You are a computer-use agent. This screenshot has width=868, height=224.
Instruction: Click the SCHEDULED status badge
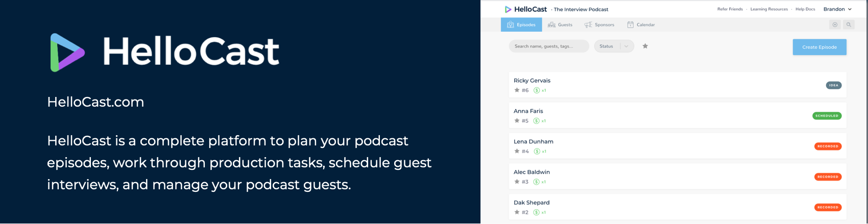[827, 116]
